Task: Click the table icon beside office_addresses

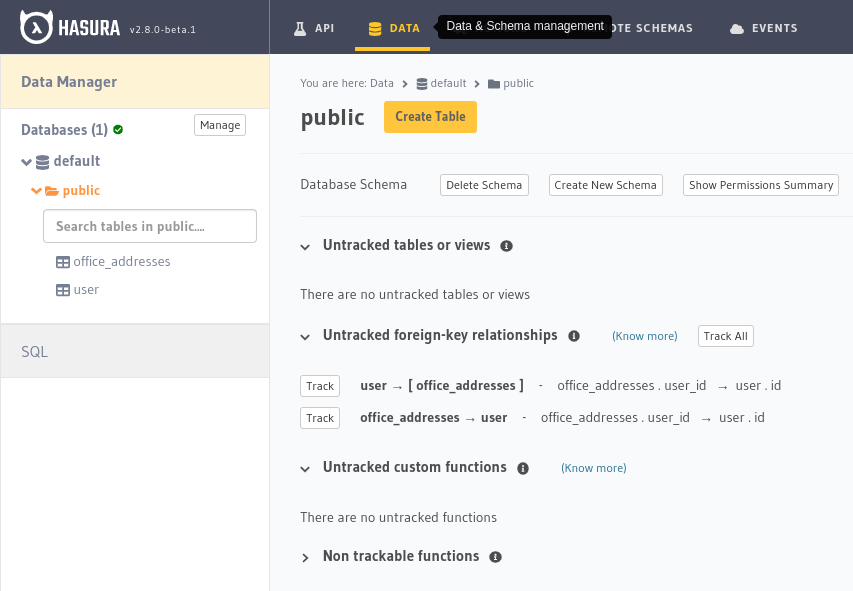Action: click(63, 262)
